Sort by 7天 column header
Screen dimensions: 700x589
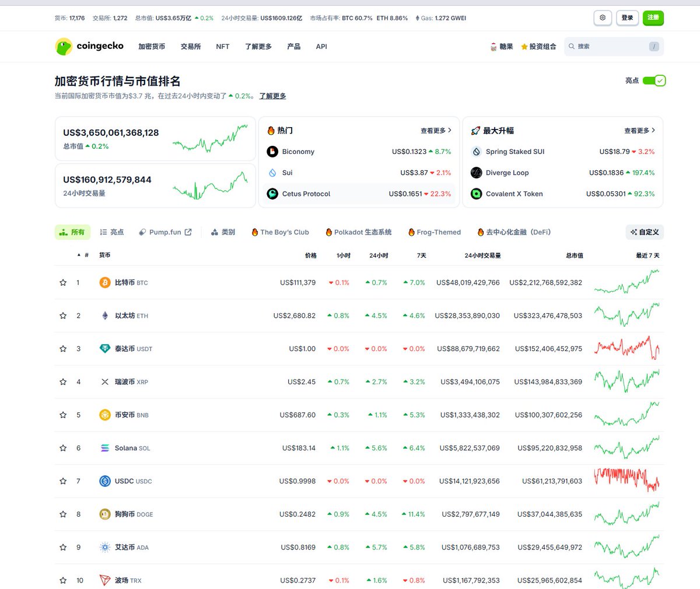421,255
